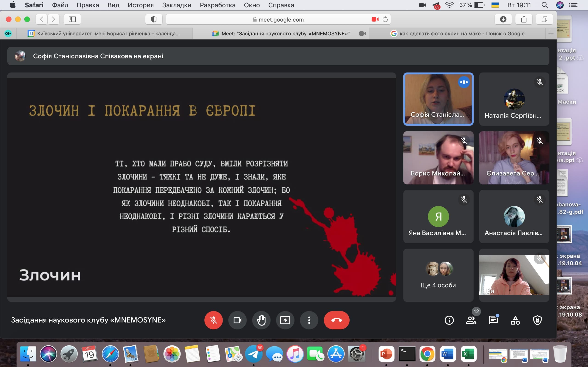Toggle the camera button off

pos(237,320)
